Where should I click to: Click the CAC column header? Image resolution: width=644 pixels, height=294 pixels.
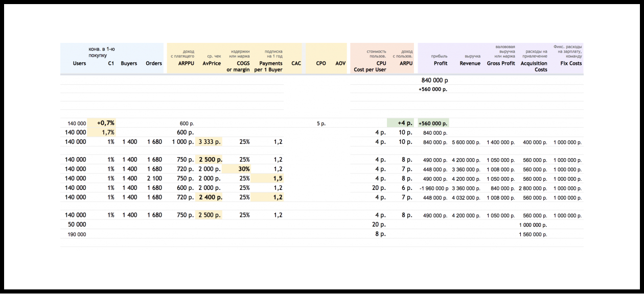click(296, 64)
